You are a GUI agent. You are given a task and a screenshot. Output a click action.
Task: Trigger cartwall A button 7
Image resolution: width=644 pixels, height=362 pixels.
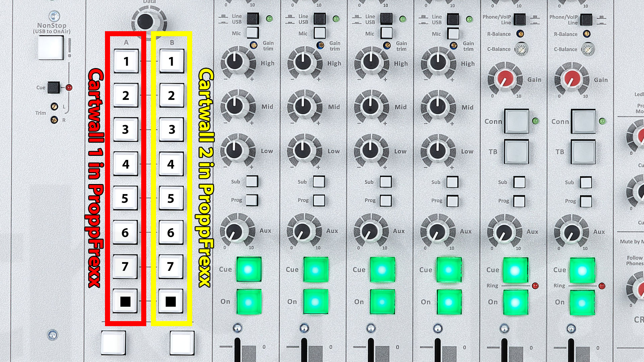(x=125, y=267)
